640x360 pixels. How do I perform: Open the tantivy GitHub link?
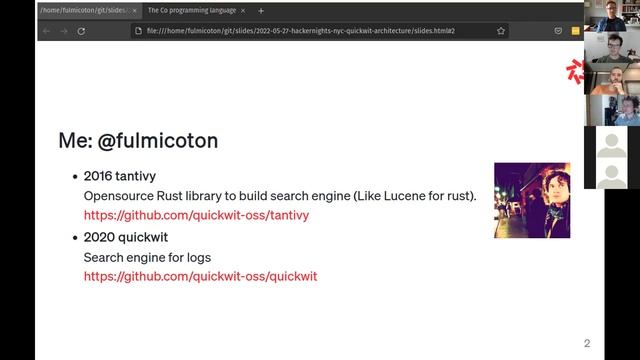tap(196, 215)
